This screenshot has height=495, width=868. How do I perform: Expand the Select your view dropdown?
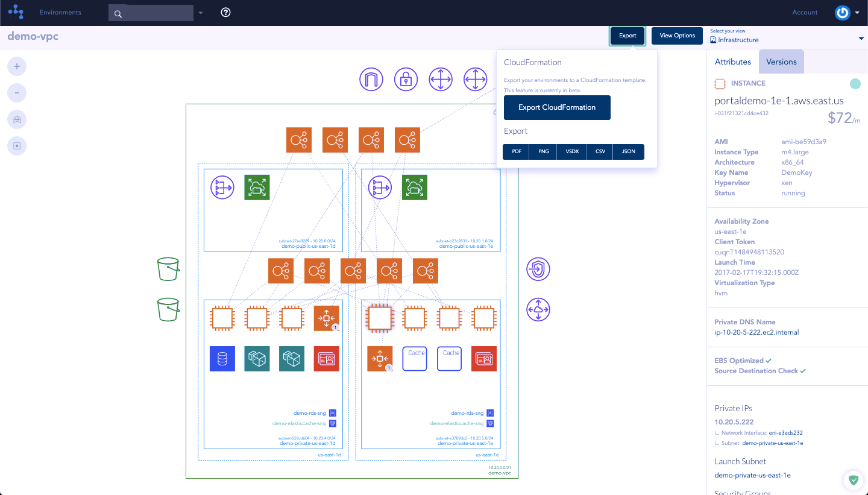click(861, 39)
